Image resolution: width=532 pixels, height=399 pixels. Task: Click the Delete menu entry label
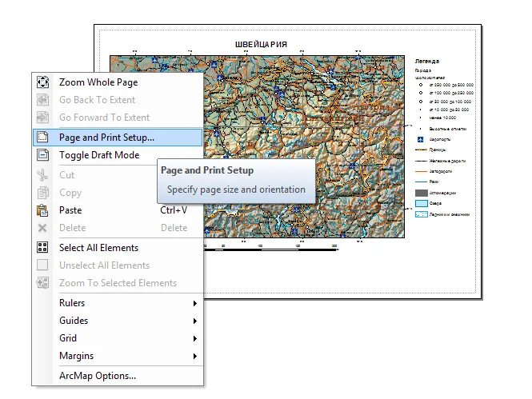[x=72, y=228]
